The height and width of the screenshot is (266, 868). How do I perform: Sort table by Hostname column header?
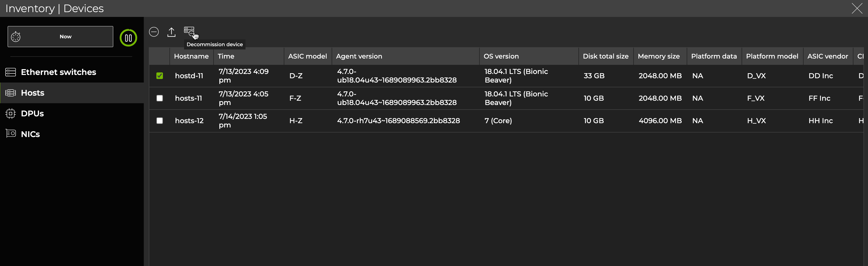(191, 56)
